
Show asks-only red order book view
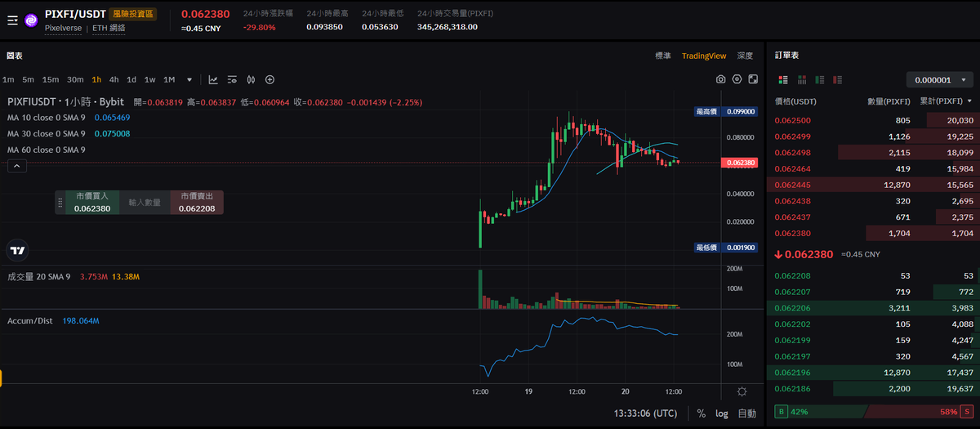click(x=838, y=79)
